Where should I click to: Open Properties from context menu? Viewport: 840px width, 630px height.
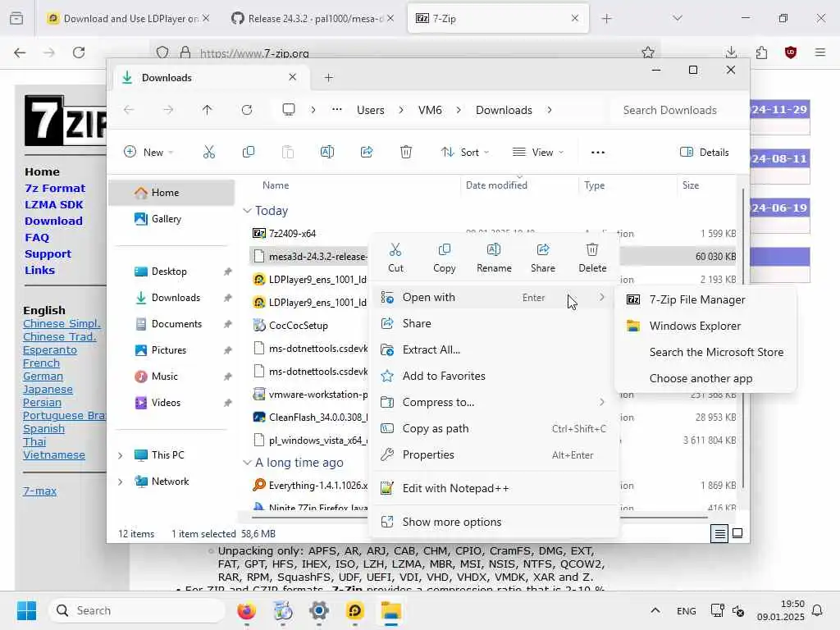493,454
